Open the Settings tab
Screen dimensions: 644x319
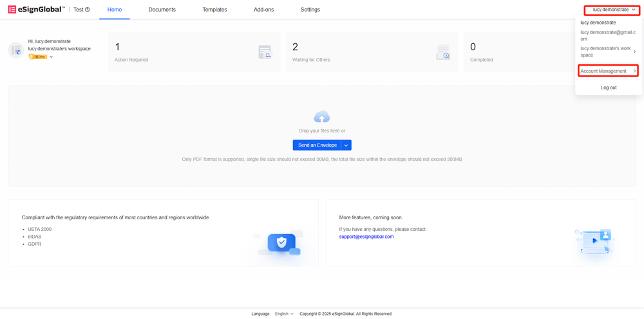[x=310, y=10]
